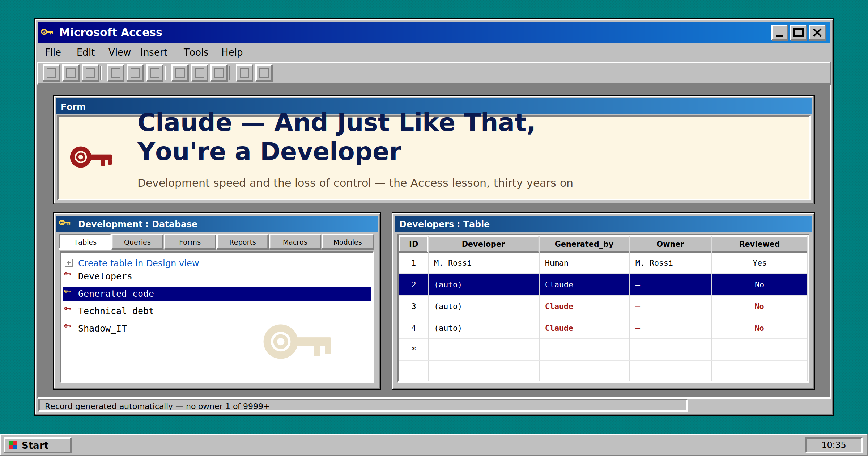Click the key icon in Microsoft Access title bar
This screenshot has width=868, height=456.
pos(47,32)
